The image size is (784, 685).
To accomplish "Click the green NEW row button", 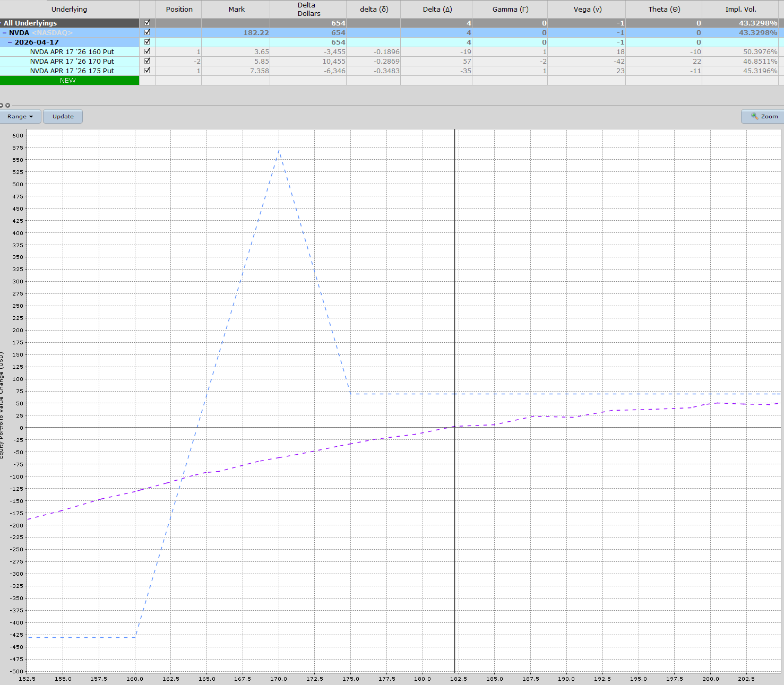I will click(68, 81).
